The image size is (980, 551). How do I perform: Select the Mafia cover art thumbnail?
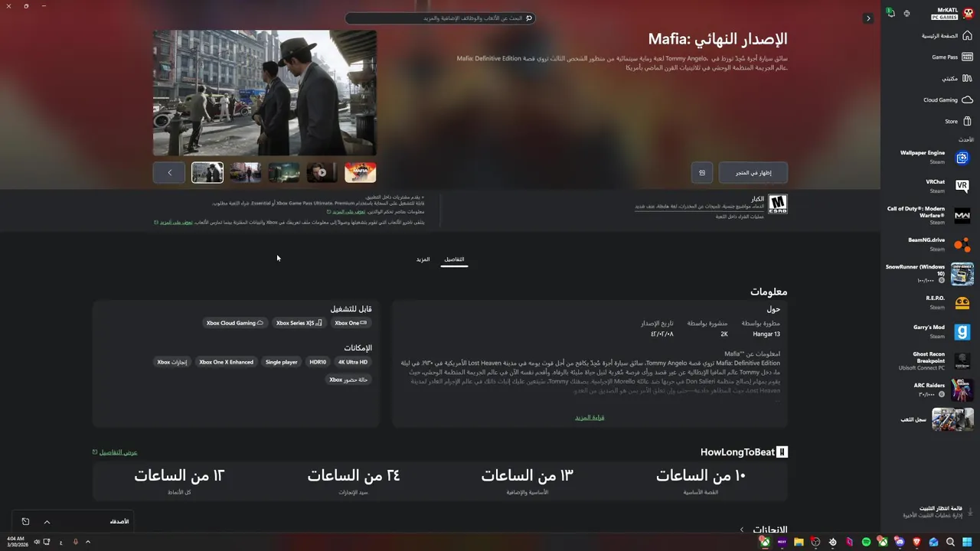(x=361, y=173)
